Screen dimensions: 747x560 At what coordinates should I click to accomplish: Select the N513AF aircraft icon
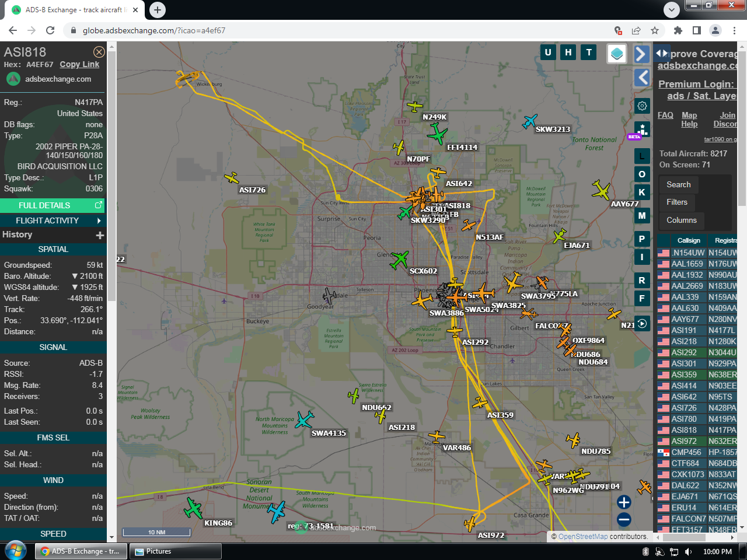(469, 225)
